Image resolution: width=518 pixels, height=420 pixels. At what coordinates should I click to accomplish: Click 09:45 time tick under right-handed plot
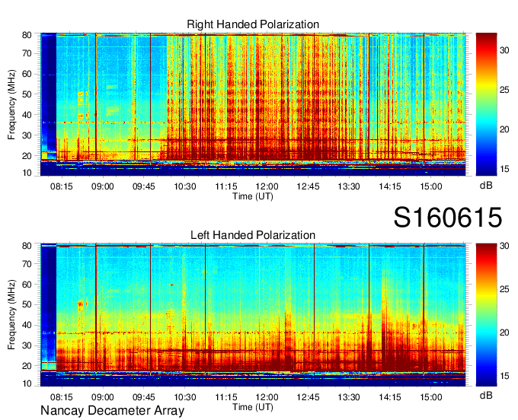coord(144,186)
